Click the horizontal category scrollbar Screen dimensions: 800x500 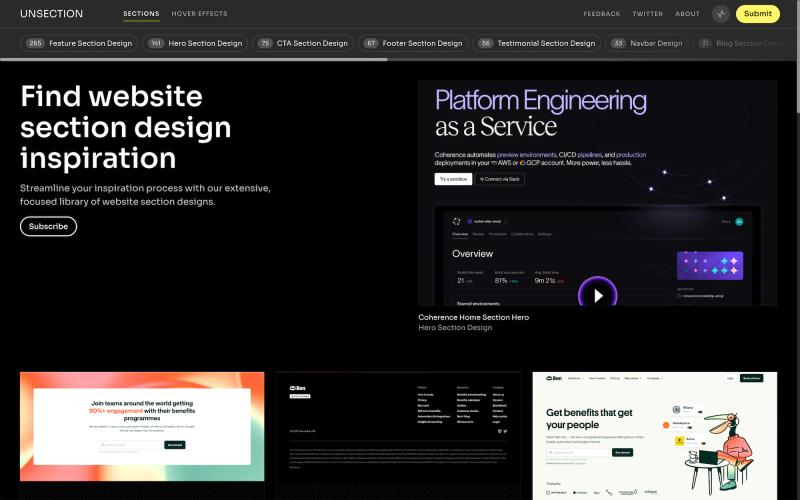point(194,60)
